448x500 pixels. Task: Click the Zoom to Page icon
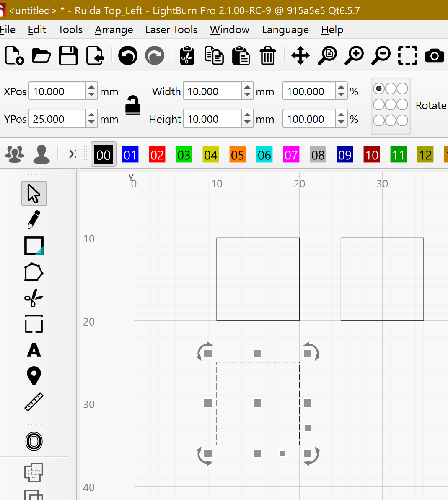327,55
